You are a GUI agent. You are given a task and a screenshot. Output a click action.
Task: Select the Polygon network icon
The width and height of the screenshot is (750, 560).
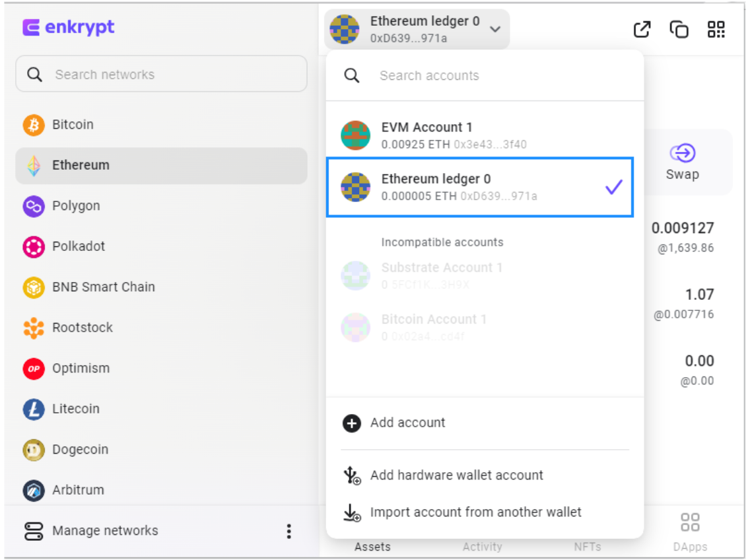click(34, 206)
